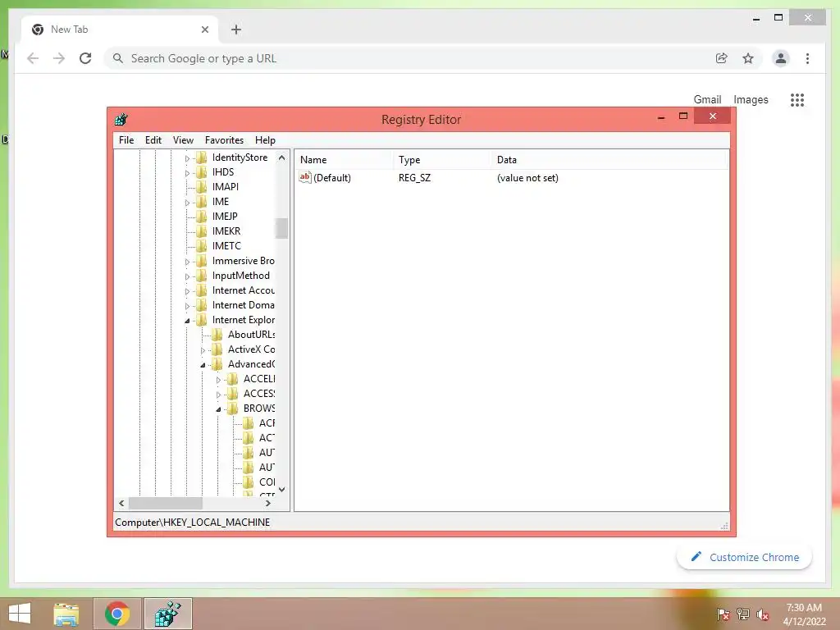The width and height of the screenshot is (840, 630).
Task: Expand the Immersive Browser key
Action: 187,262
